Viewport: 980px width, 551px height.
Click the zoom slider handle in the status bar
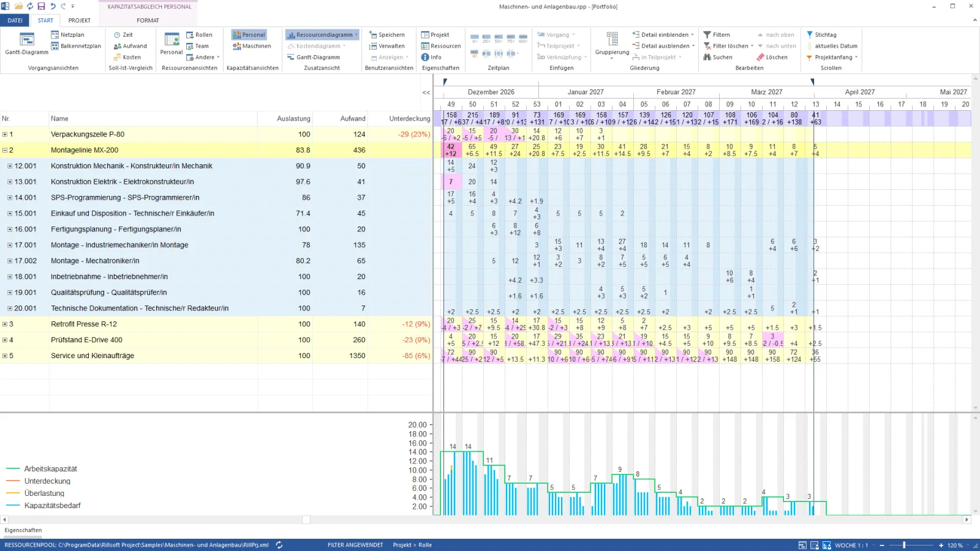coord(904,545)
